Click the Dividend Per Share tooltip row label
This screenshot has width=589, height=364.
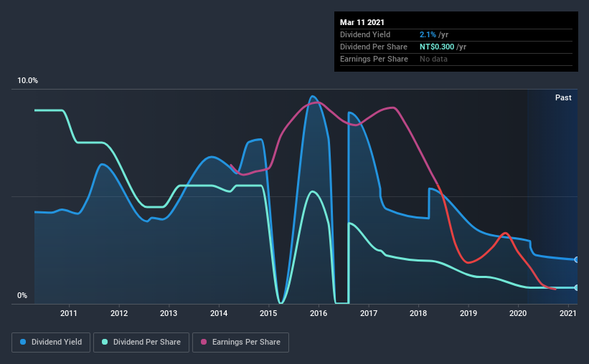373,47
